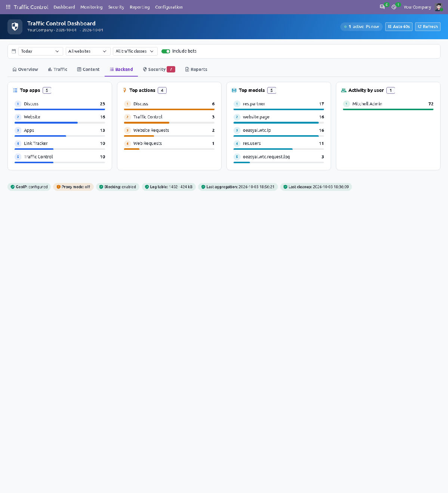This screenshot has height=493, width=448.
Task: Switch to the Content tab
Action: click(x=88, y=69)
